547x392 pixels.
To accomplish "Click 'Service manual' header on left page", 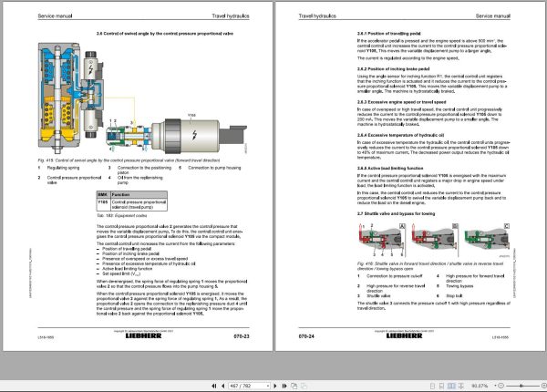I will [x=55, y=16].
